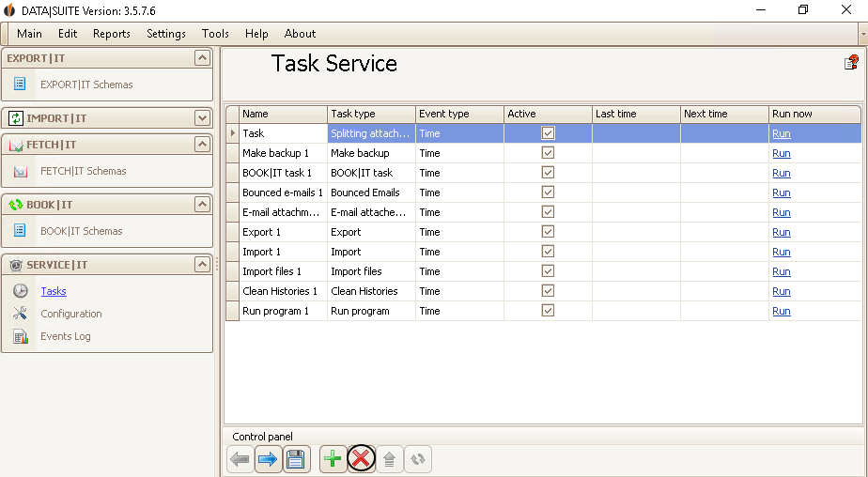Toggle Active for Run program 1
This screenshot has height=477, width=868.
[548, 311]
